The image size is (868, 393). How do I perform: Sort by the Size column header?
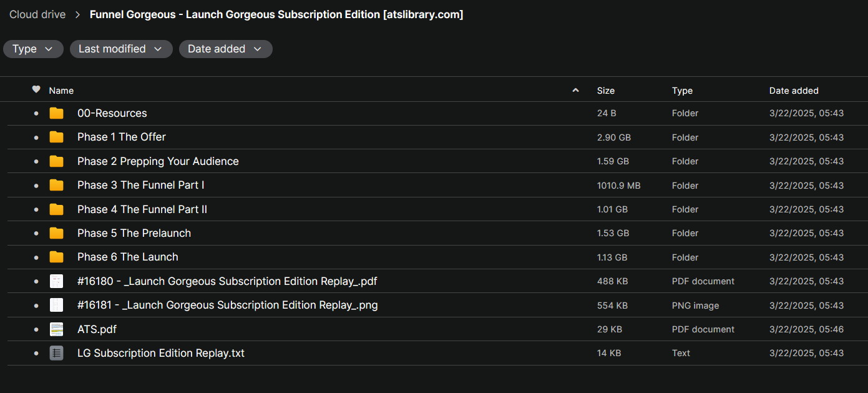(x=606, y=91)
